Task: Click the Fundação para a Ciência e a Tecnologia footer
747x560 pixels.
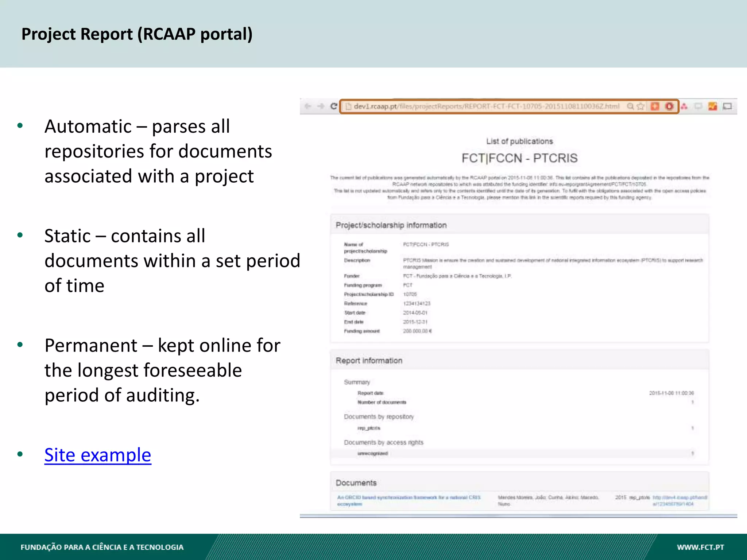Action: 102,547
